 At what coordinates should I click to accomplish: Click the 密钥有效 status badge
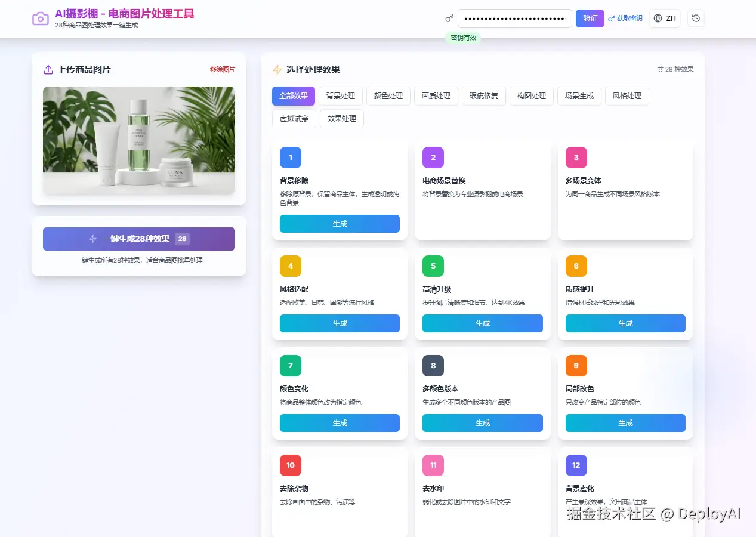(x=463, y=38)
